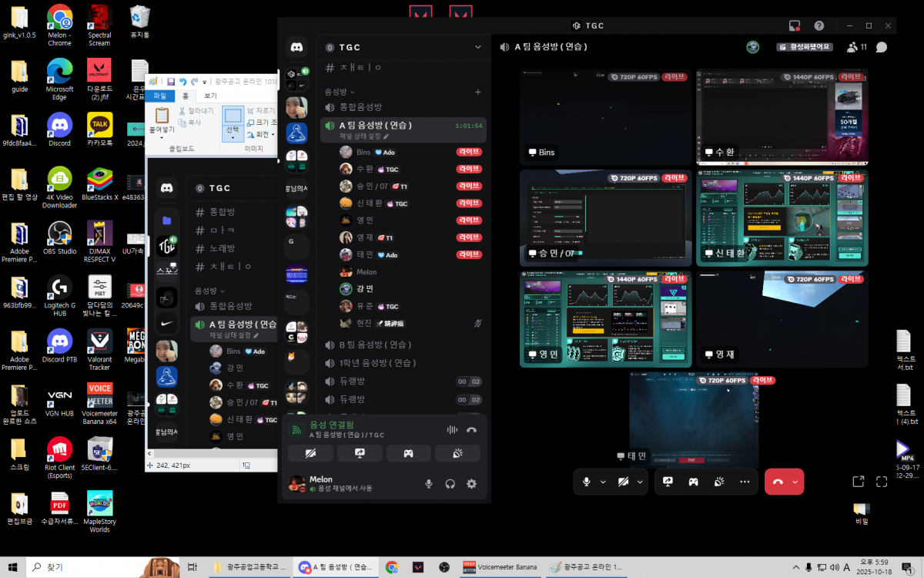Screen dimensions: 924x578
Task: Open the soundboard in call control bar
Action: [718, 482]
